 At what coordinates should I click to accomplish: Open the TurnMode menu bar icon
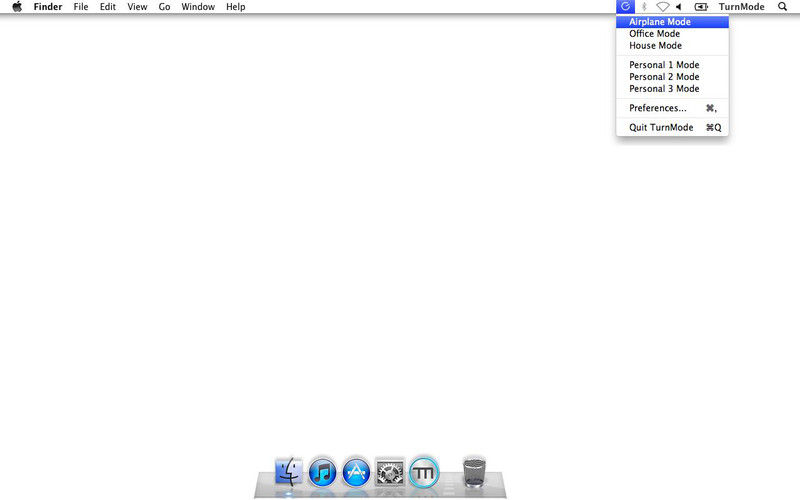tap(625, 7)
